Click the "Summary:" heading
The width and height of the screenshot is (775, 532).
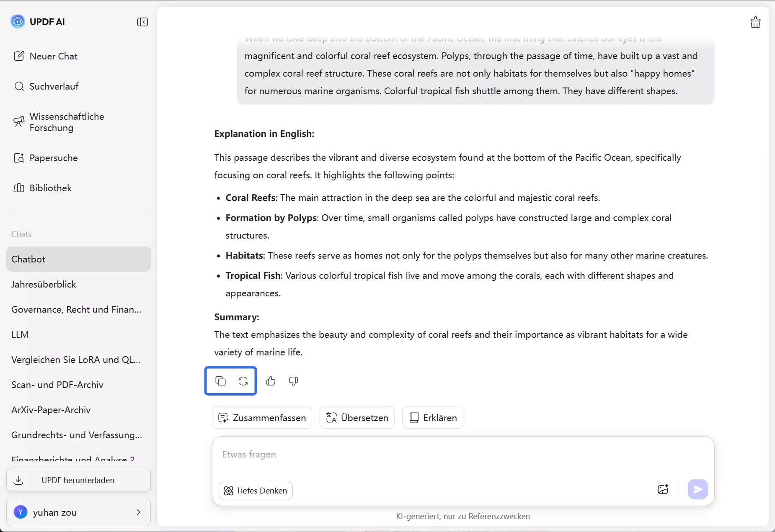pyautogui.click(x=237, y=317)
